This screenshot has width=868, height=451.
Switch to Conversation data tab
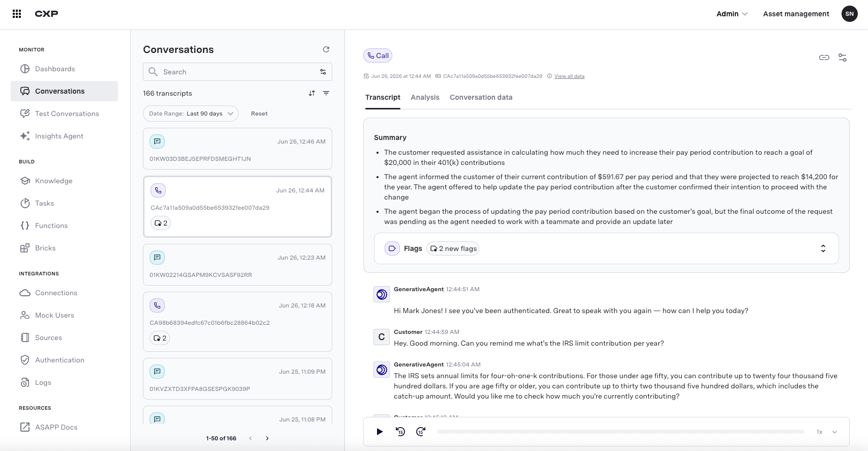click(481, 97)
